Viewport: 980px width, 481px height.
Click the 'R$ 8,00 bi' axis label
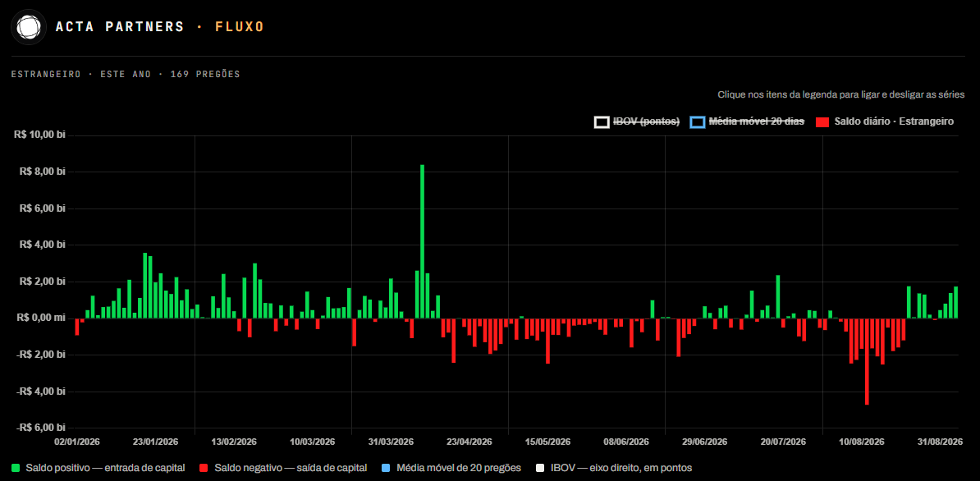click(42, 172)
